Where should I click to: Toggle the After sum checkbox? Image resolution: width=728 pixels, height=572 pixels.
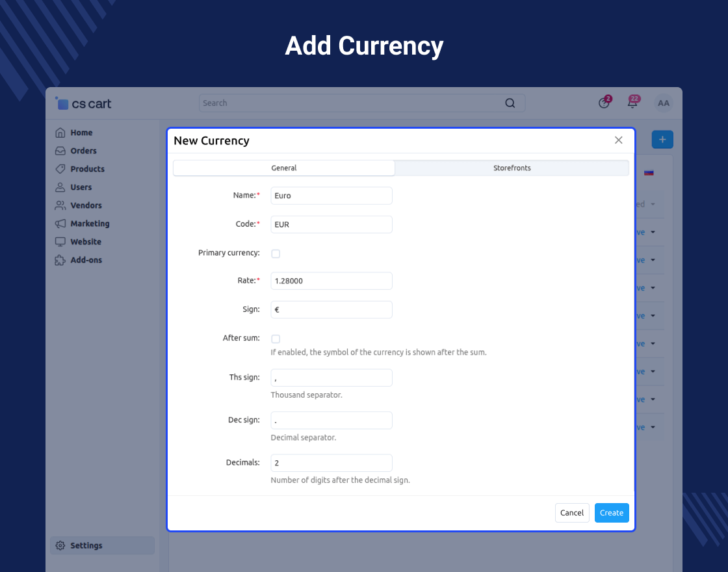276,339
